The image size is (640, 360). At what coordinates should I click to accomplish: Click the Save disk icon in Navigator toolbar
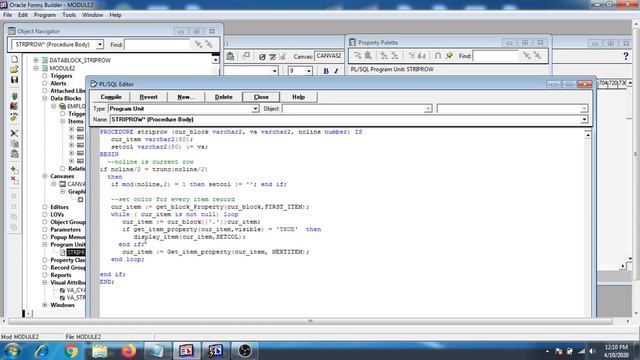(14, 80)
